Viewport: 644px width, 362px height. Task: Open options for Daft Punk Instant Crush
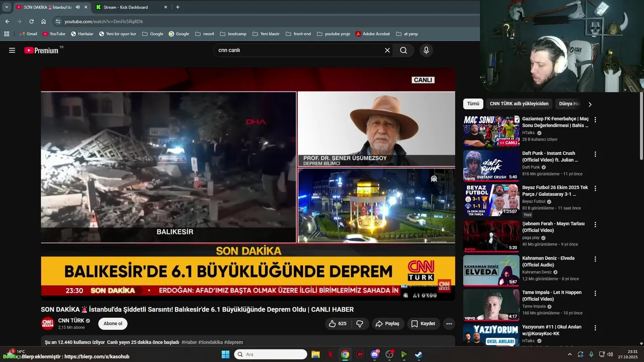coord(595,154)
